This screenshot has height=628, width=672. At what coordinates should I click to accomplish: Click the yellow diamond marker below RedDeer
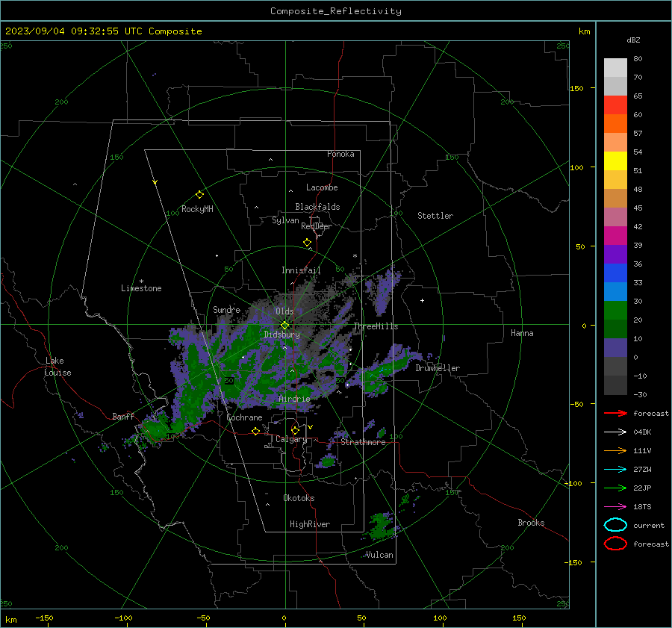click(x=307, y=243)
